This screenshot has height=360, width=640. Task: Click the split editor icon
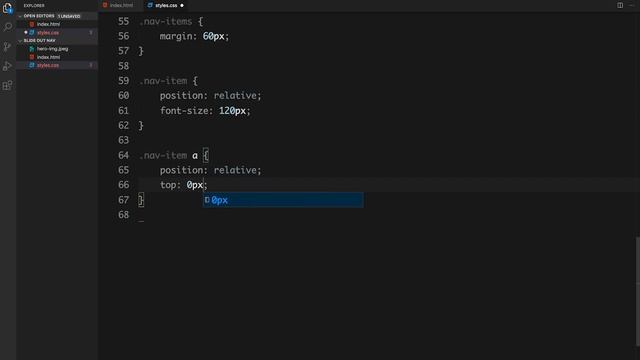620,5
